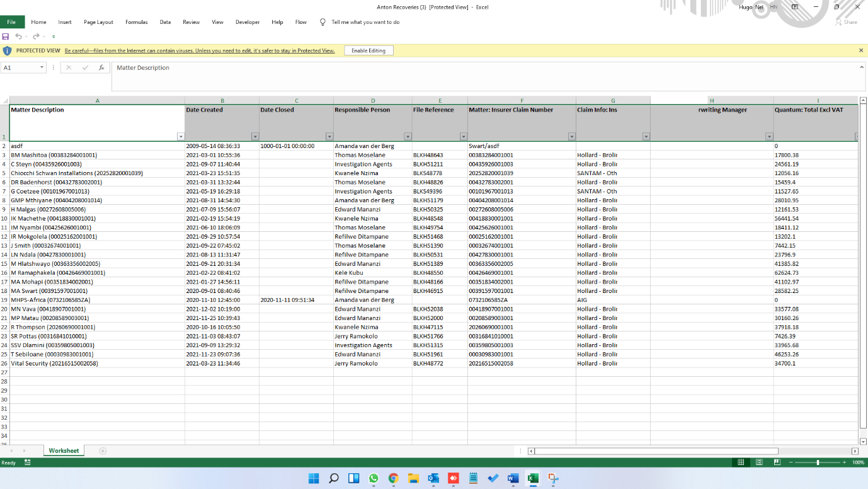Add a new sheet with plus icon
Screen dimensions: 868x489
tap(103, 451)
